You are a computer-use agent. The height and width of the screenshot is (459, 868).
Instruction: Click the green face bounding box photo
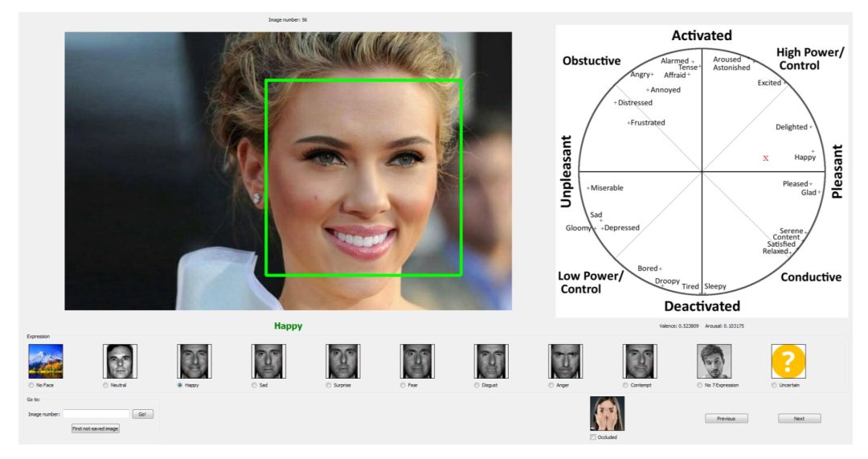point(364,178)
